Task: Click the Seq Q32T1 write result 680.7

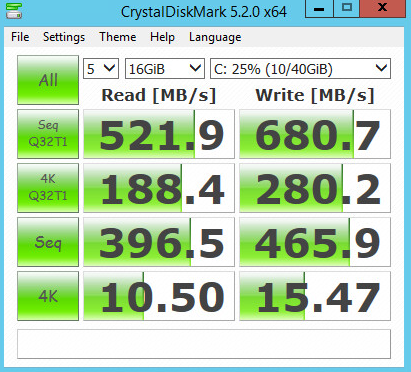Action: [x=315, y=134]
